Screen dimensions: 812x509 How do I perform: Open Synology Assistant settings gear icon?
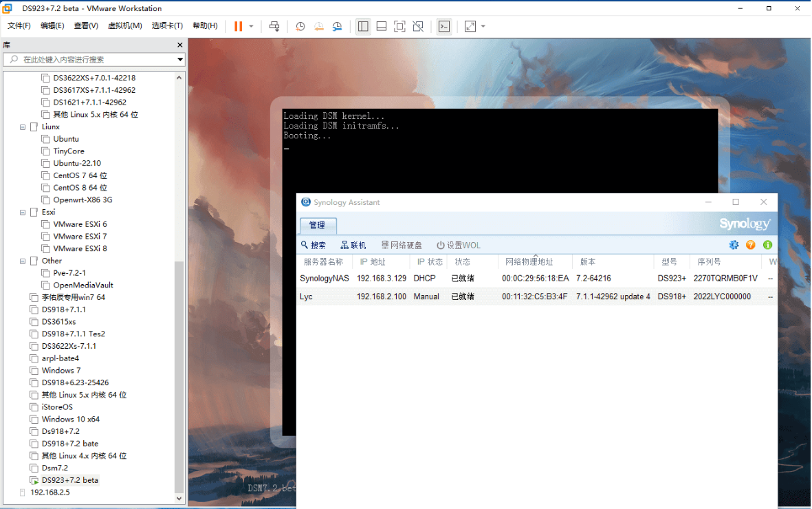click(734, 245)
